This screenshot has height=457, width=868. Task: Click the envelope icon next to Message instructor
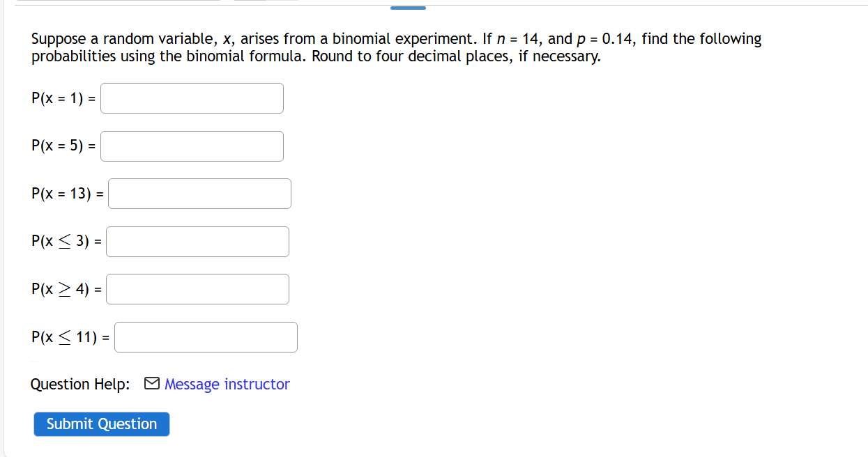point(152,382)
